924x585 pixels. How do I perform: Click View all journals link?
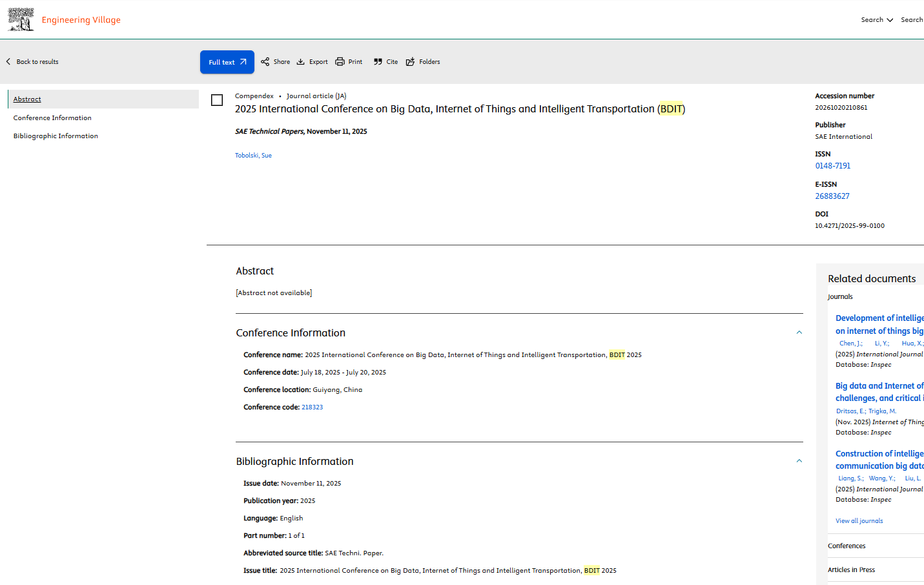pyautogui.click(x=859, y=521)
